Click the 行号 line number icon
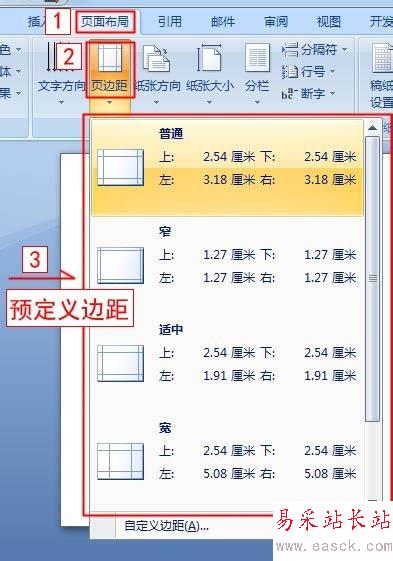 click(290, 72)
